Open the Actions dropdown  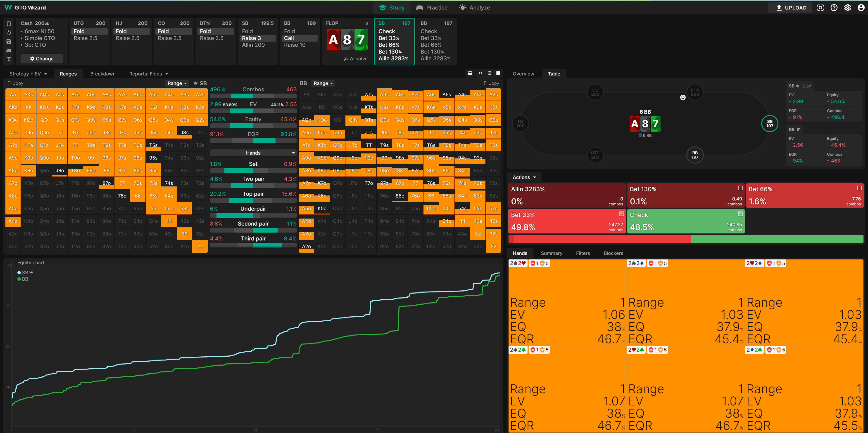pos(524,177)
